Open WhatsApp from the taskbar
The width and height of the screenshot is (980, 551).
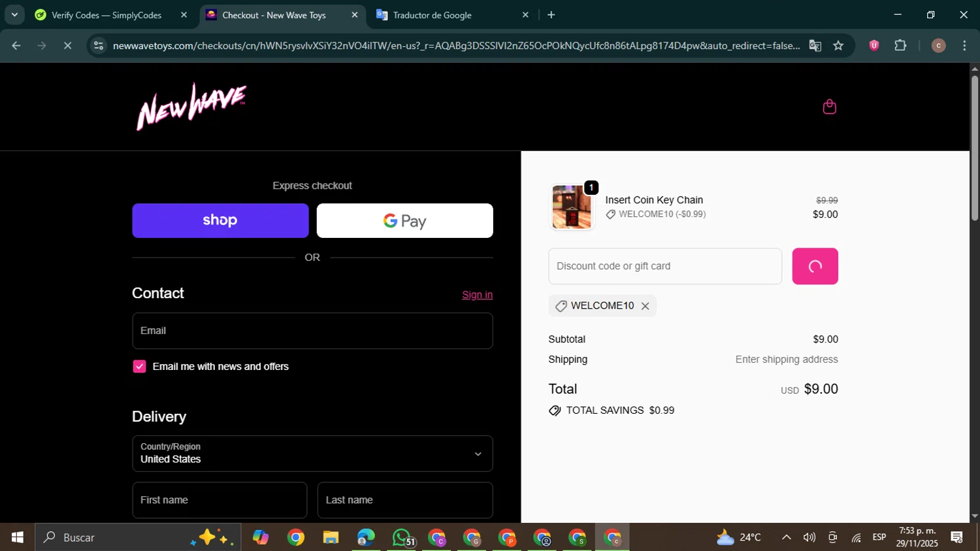[402, 537]
